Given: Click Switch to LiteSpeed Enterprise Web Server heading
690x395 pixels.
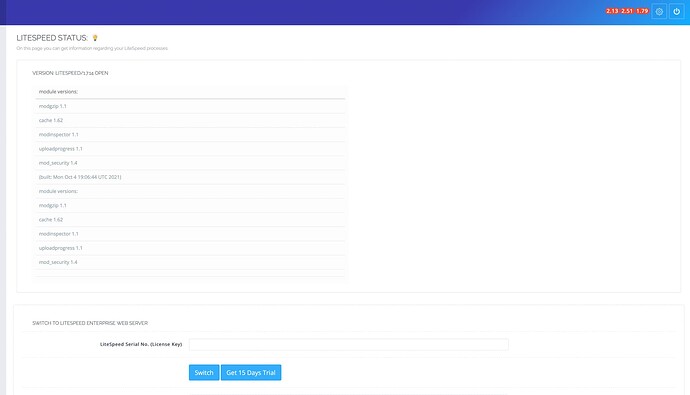Looking at the screenshot, I should 90,323.
